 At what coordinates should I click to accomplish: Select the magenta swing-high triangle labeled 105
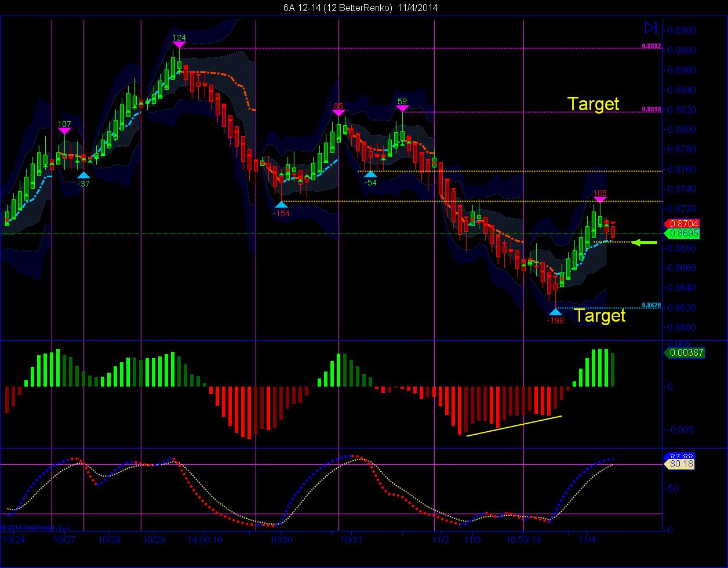pyautogui.click(x=600, y=200)
